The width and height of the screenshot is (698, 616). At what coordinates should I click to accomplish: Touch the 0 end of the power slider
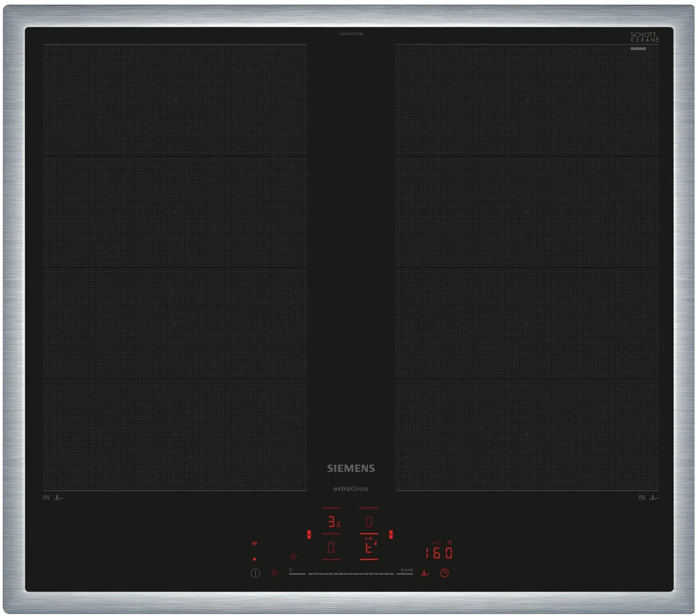297,573
